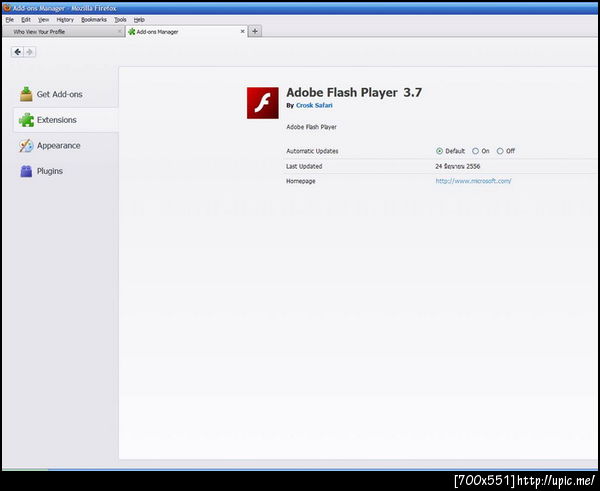Click the forward navigation arrow
Screen dimensions: 600x491
point(29,52)
